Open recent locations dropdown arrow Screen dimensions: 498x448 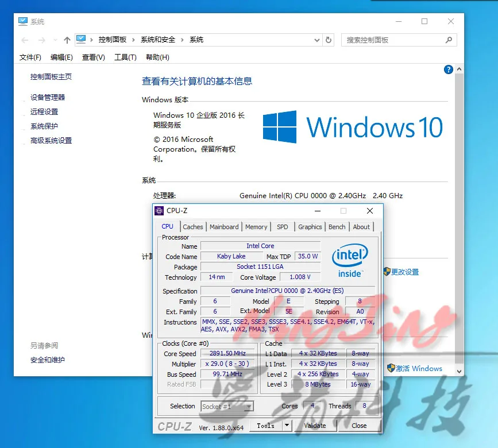[x=55, y=40]
